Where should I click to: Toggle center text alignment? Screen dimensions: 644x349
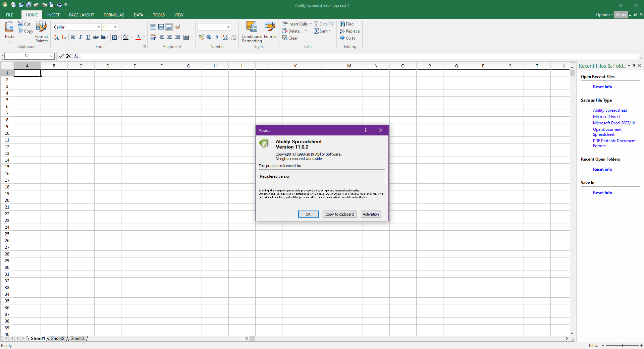(170, 37)
